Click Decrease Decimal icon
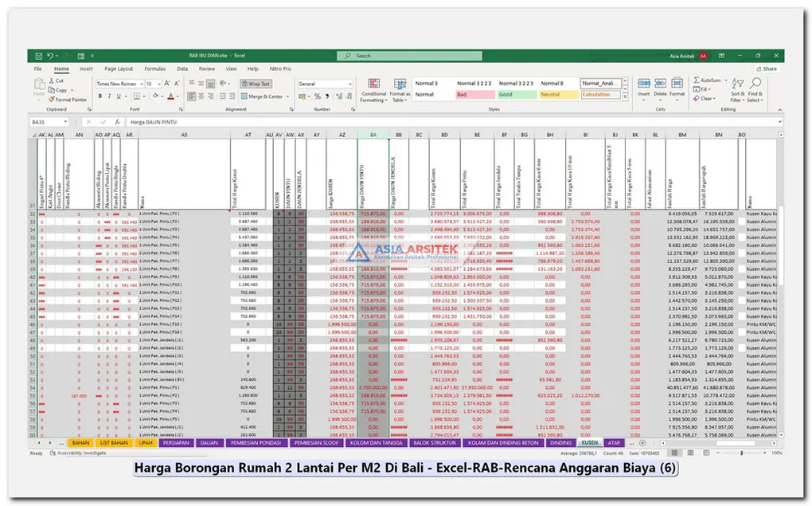 coord(347,96)
